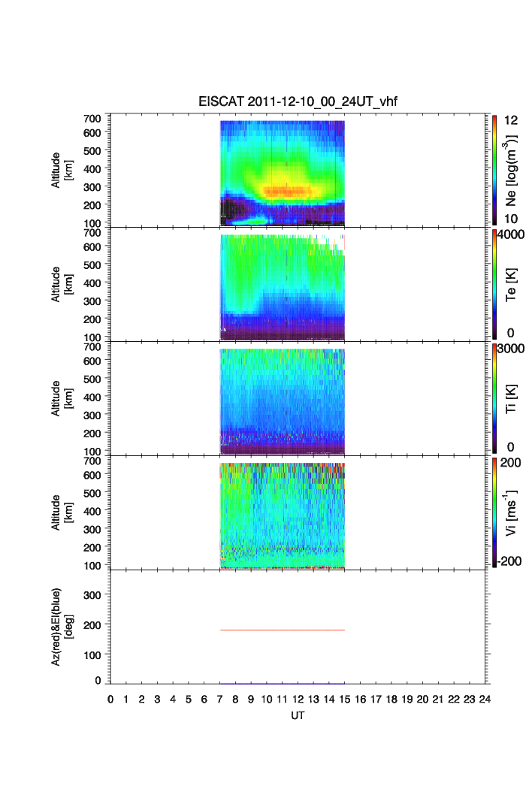Click the x-axis tick label 7

[x=220, y=700]
